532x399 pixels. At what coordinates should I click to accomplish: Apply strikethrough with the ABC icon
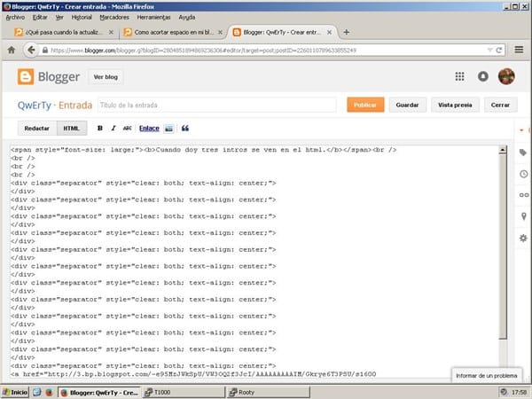pos(127,128)
